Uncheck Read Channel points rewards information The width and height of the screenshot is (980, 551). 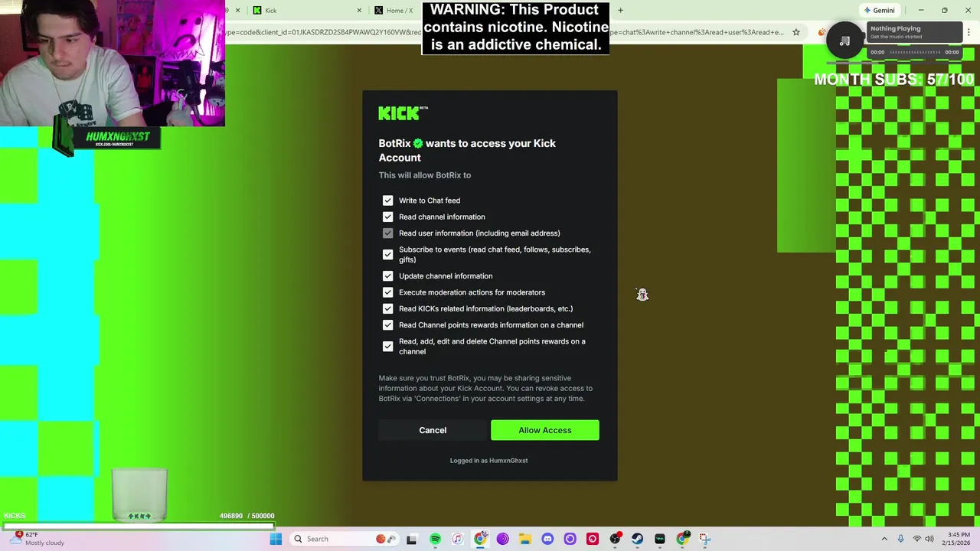387,325
